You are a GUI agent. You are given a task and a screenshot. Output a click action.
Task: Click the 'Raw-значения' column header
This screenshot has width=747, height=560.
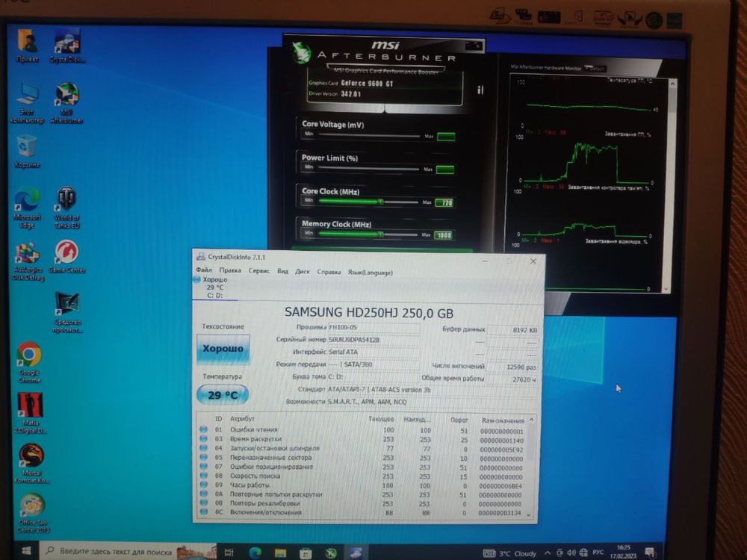pyautogui.click(x=503, y=420)
